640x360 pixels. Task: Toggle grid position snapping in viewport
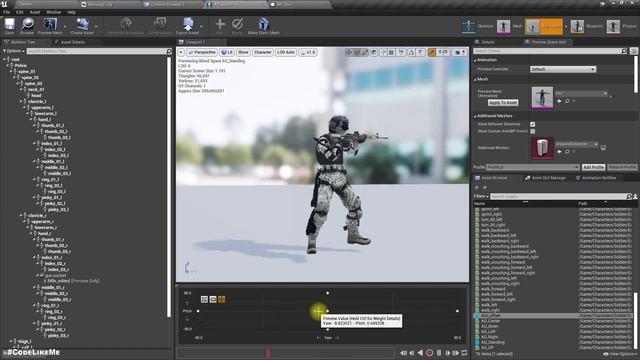tap(391, 52)
